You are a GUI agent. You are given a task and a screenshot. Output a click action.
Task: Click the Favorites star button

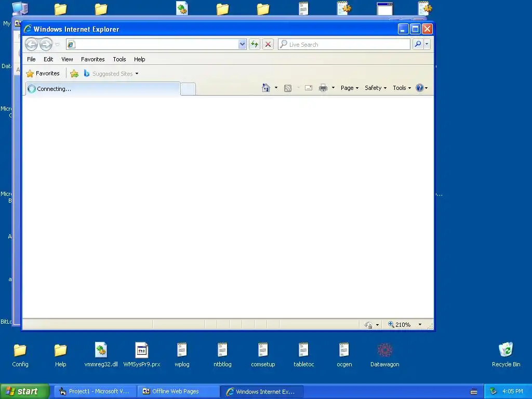[x=43, y=73]
